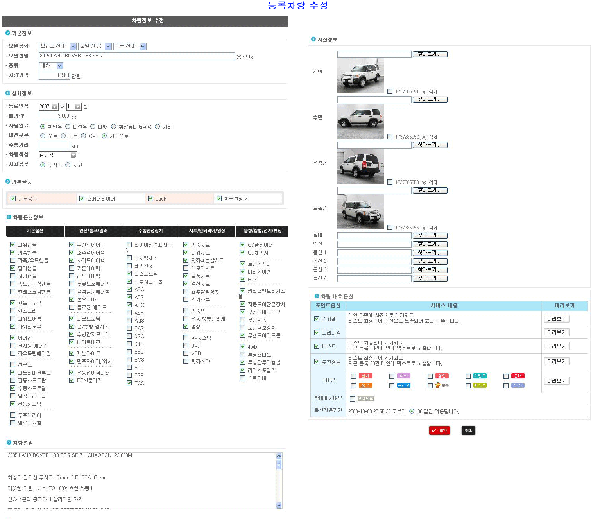Click the top button in the premium service table's right column
600x520 pixels.
(557, 319)
